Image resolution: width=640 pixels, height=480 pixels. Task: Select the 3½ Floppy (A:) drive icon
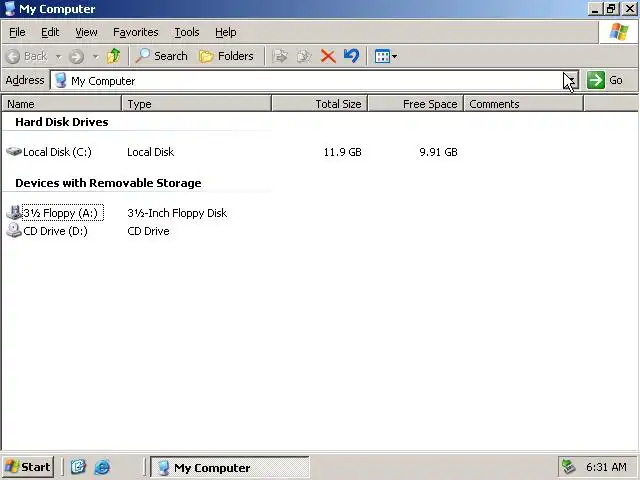(x=14, y=213)
